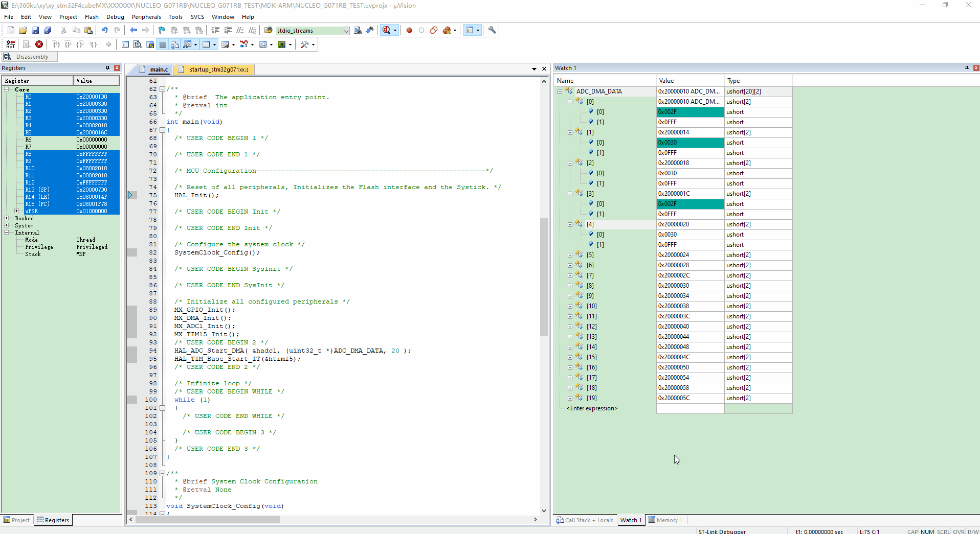Image resolution: width=980 pixels, height=534 pixels.
Task: Switch to the Project tab
Action: pos(17,520)
